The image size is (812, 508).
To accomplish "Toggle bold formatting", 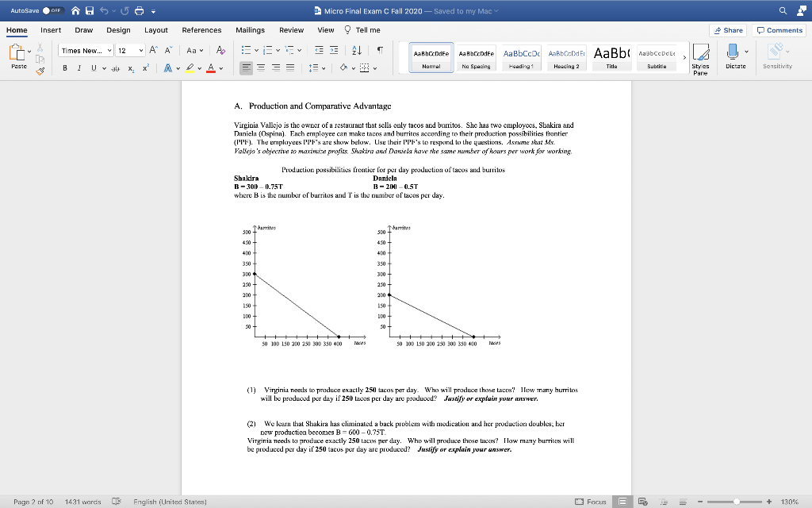I will tap(65, 68).
